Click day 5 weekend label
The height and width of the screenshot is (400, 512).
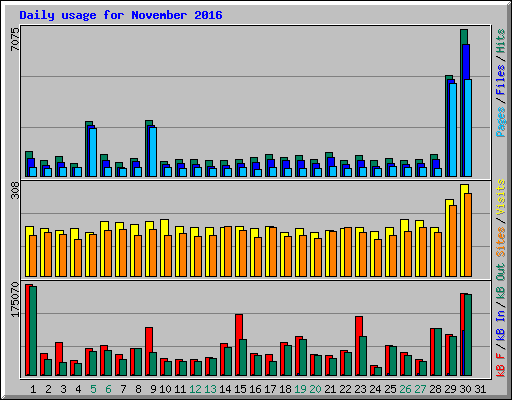(x=93, y=389)
